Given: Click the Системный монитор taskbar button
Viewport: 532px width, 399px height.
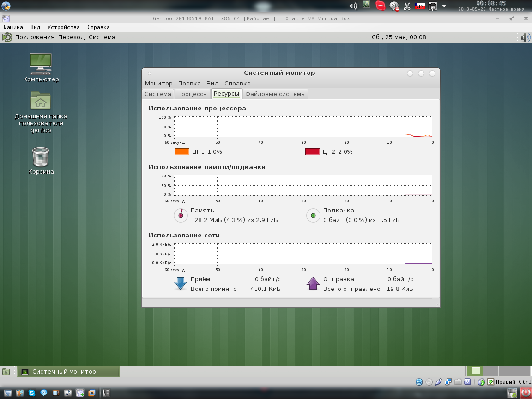Looking at the screenshot, I should 68,371.
